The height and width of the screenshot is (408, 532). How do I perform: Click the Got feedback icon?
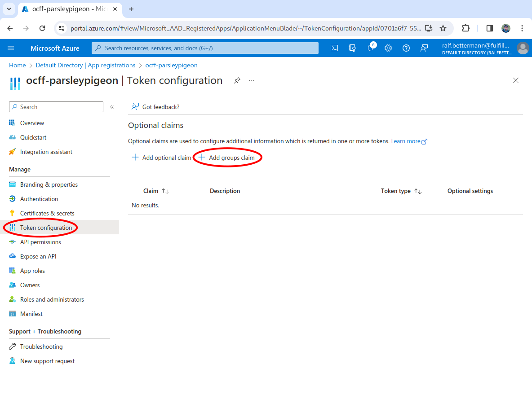click(135, 107)
